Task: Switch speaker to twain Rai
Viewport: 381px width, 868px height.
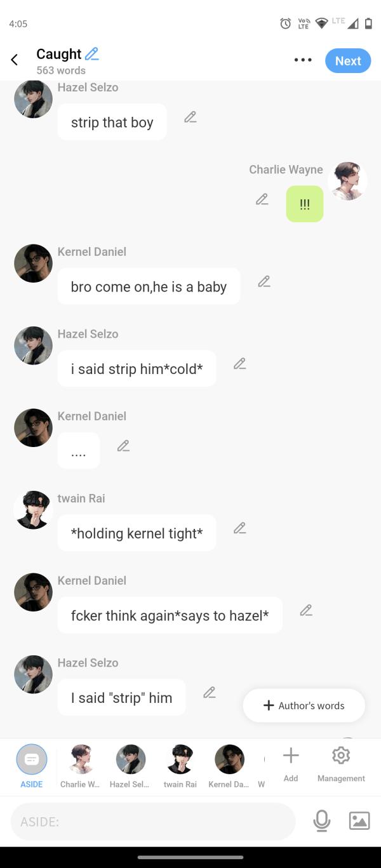Action: tap(180, 765)
